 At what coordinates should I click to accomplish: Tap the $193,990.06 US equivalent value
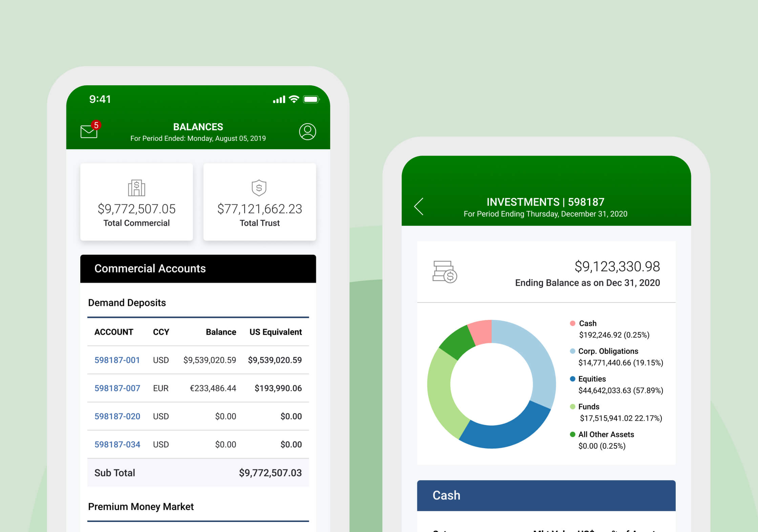click(278, 388)
